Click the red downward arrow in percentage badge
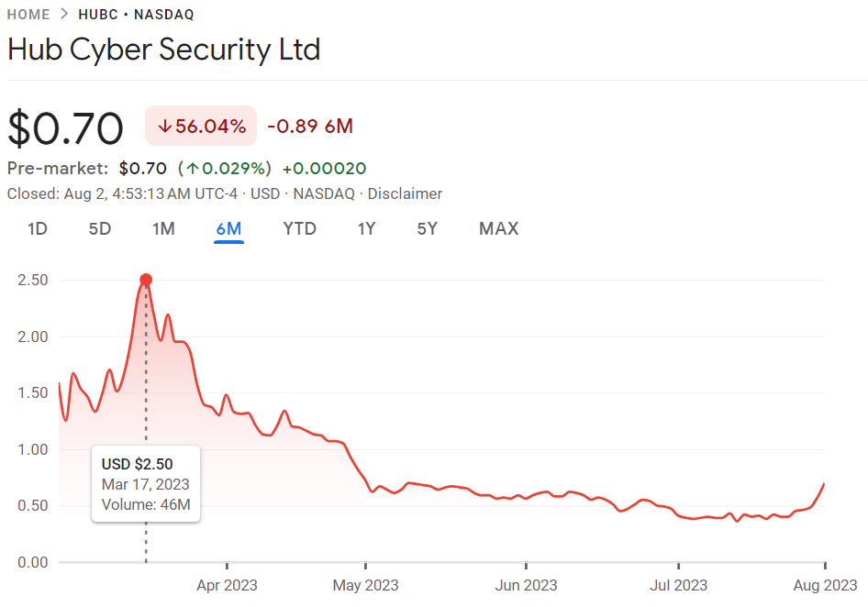868x607 pixels. tap(165, 126)
